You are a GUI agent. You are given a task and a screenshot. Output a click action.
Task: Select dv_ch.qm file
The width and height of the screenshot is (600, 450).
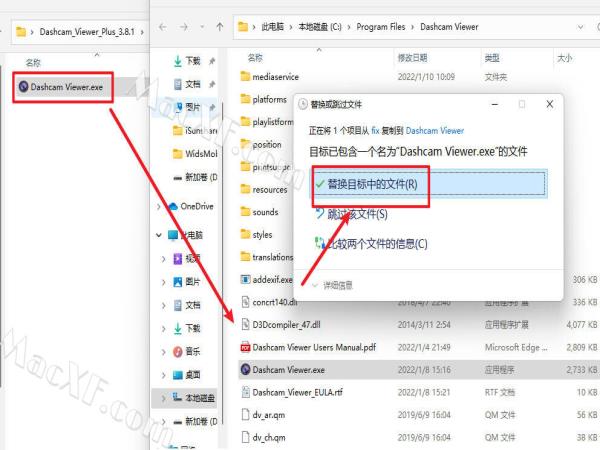[263, 437]
